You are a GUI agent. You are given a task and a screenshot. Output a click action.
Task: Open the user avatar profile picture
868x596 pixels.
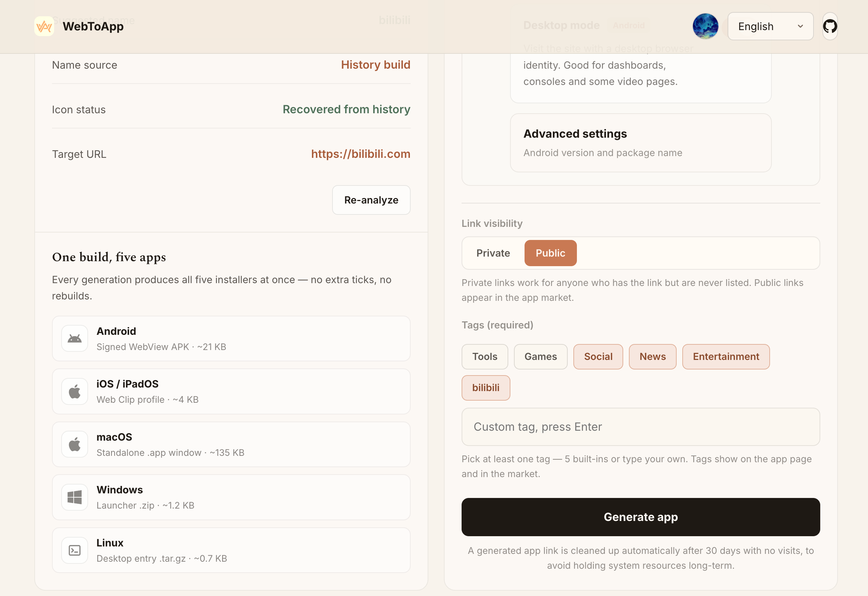[x=705, y=26]
